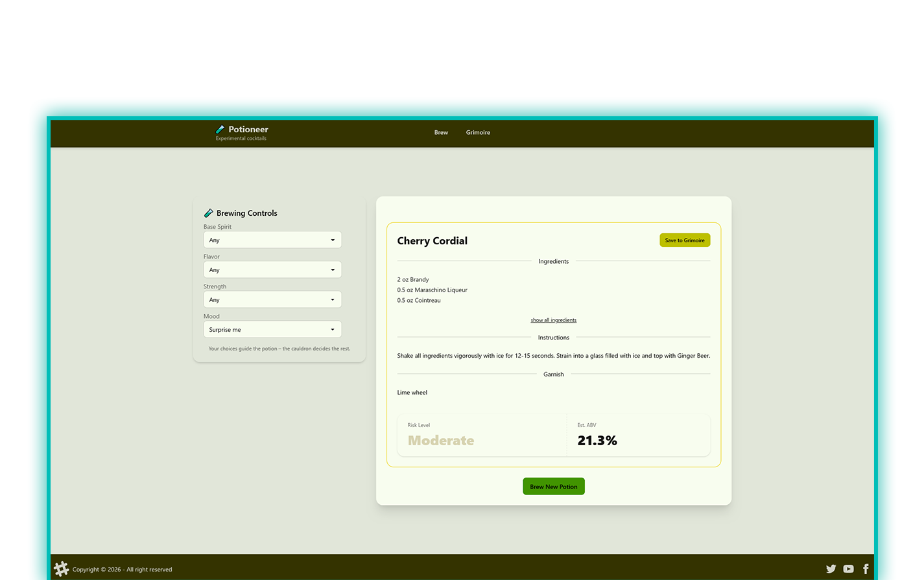Click the cauldron hint text under Mood

279,349
